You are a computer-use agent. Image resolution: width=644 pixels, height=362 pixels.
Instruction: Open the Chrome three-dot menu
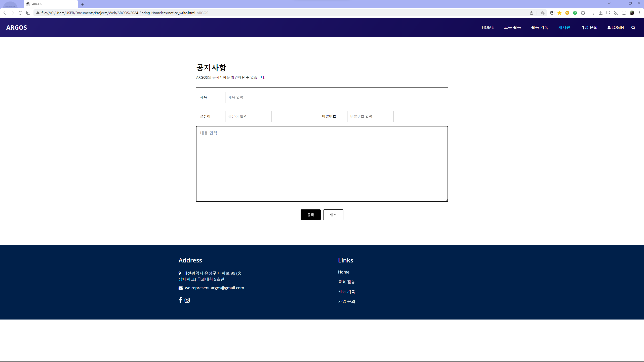pyautogui.click(x=639, y=13)
